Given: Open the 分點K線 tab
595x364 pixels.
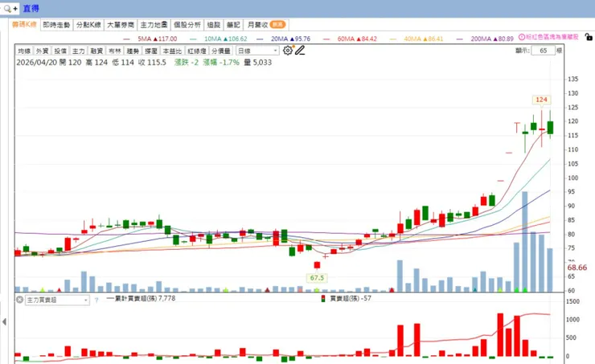Looking at the screenshot, I should [88, 25].
